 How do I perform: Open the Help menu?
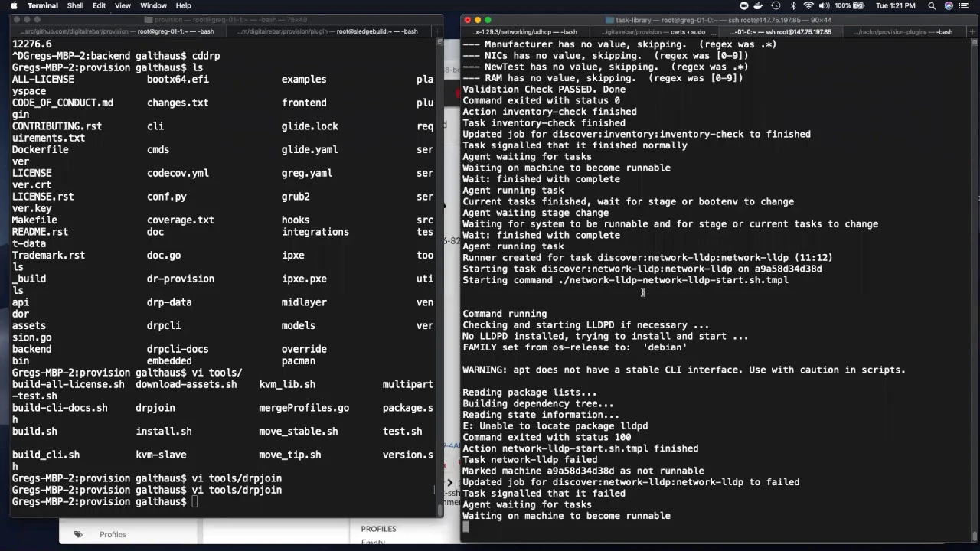183,5
